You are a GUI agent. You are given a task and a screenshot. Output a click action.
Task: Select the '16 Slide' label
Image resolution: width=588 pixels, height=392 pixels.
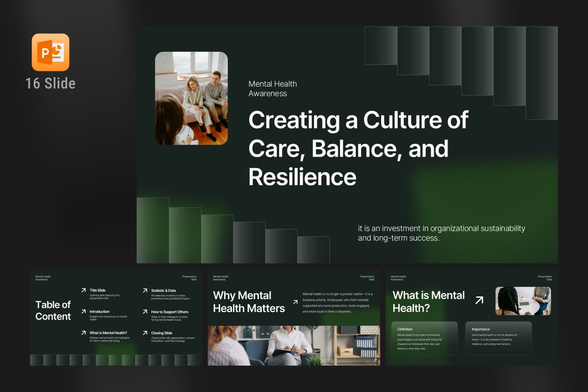click(x=51, y=83)
